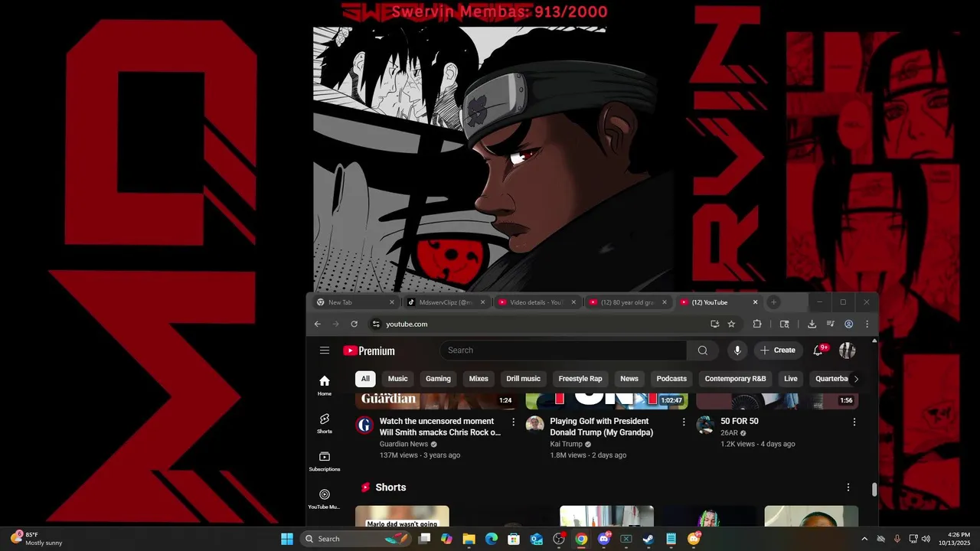Image resolution: width=980 pixels, height=551 pixels.
Task: Open the media controls icon in Chrome toolbar
Action: 830,324
